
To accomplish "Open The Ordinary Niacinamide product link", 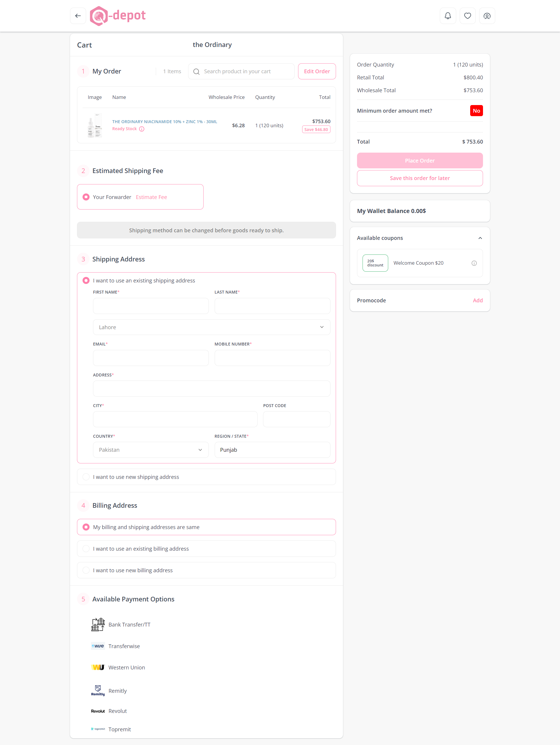I will pos(164,122).
